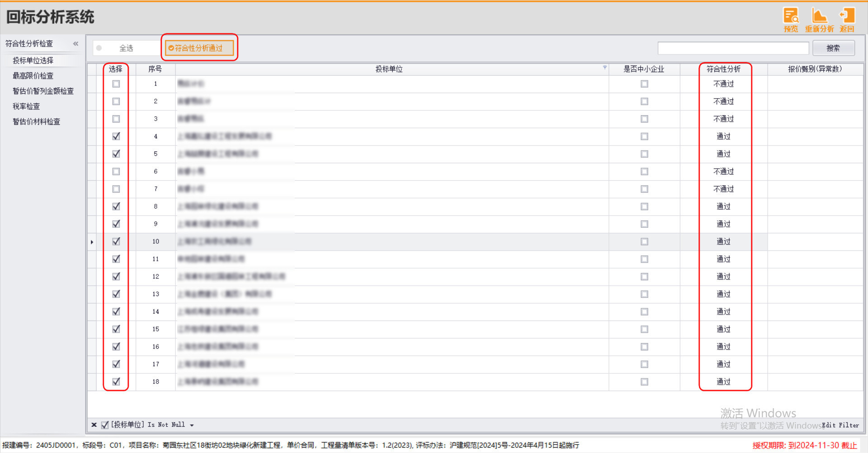Collapse the 符合性分析检查 sidebar panel

[x=75, y=44]
